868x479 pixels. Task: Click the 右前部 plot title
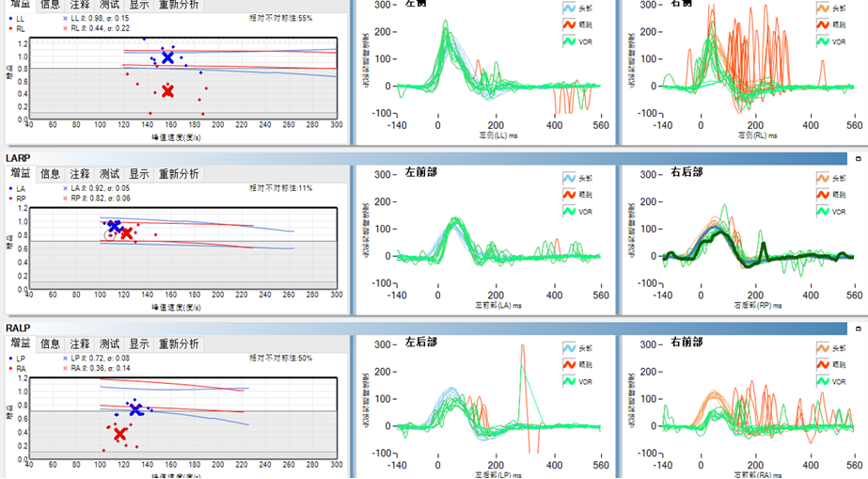pos(687,343)
